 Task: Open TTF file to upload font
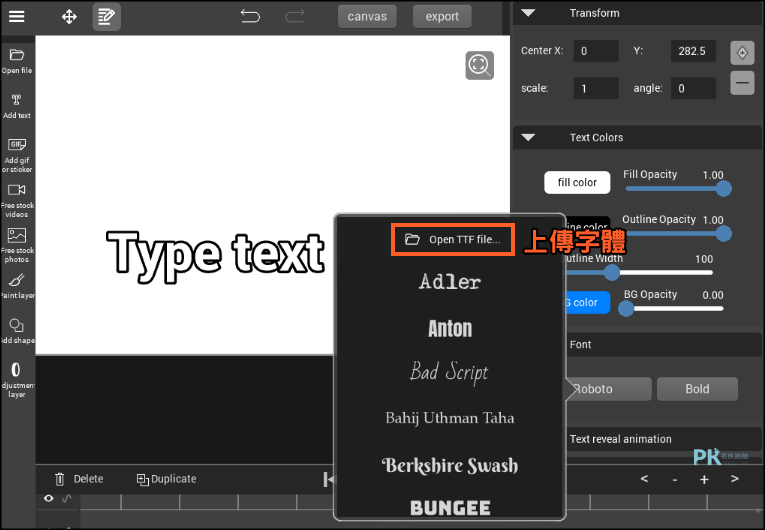(x=453, y=240)
